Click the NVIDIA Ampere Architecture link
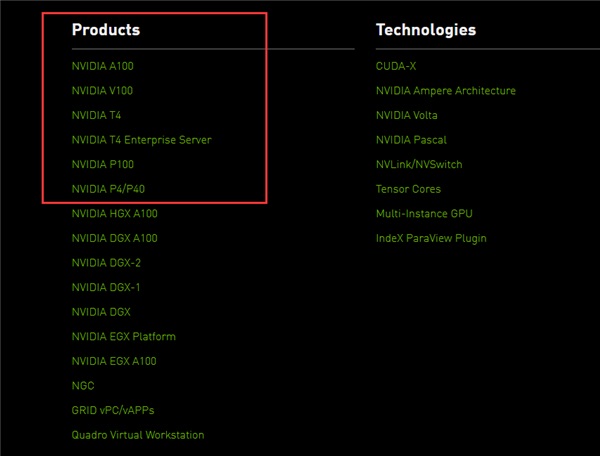The image size is (600, 456). [445, 91]
